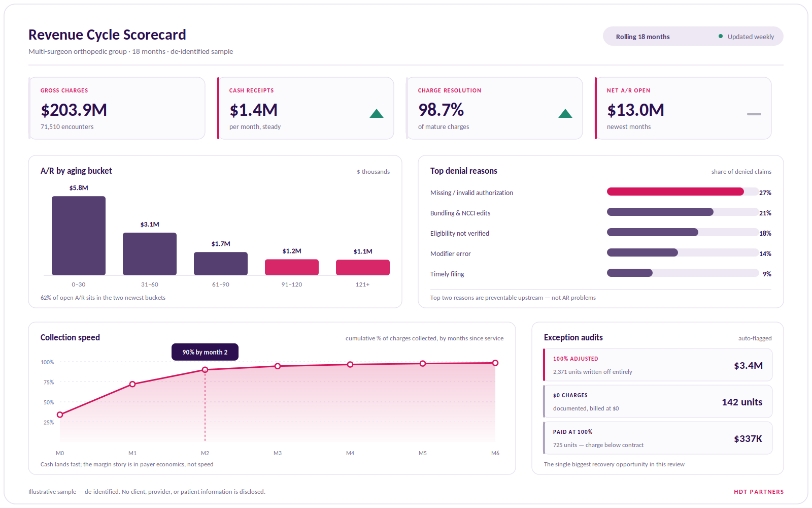
Task: Click the green up-trend triangle in Cash Receipts
Action: 377,113
